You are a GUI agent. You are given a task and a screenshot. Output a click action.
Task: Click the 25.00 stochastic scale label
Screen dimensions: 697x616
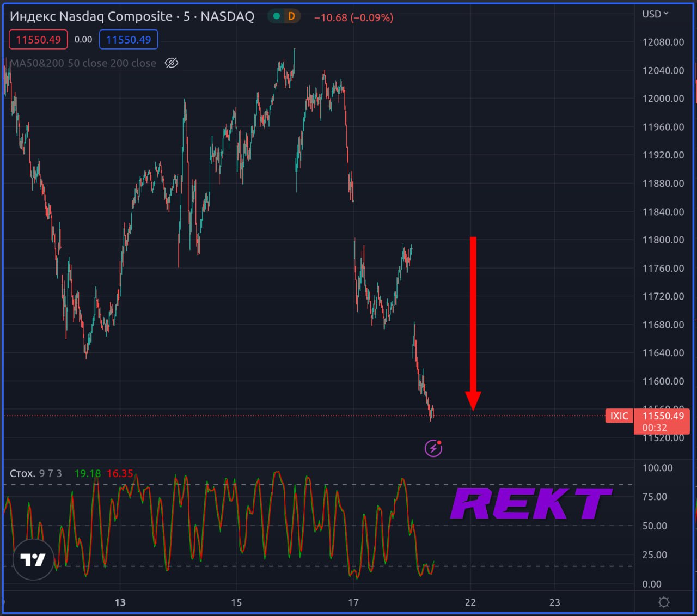tap(655, 555)
